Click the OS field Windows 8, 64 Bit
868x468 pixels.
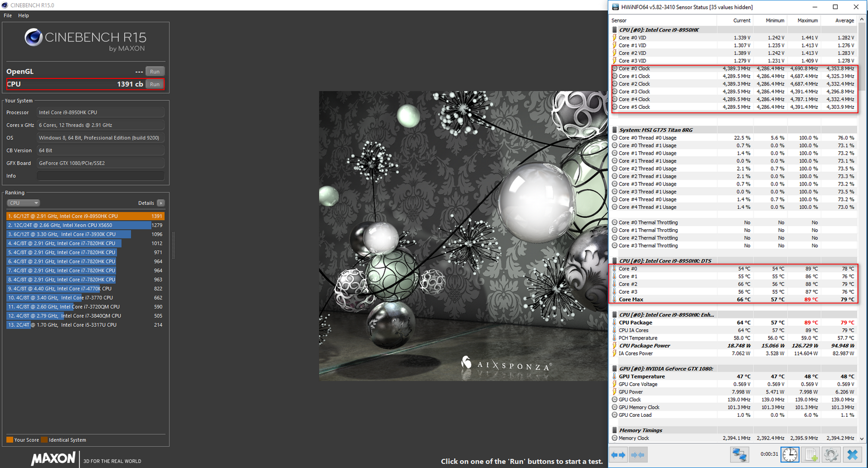coord(100,138)
